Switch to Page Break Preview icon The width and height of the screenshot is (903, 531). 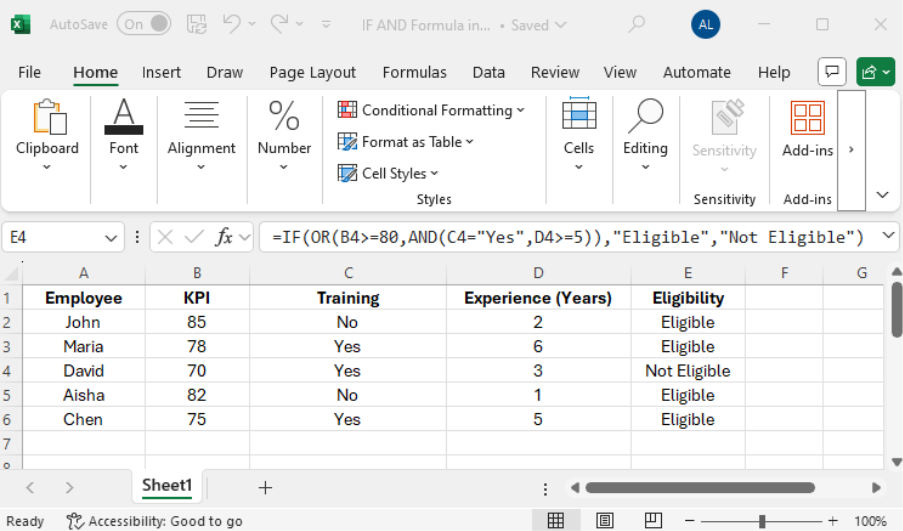[653, 521]
